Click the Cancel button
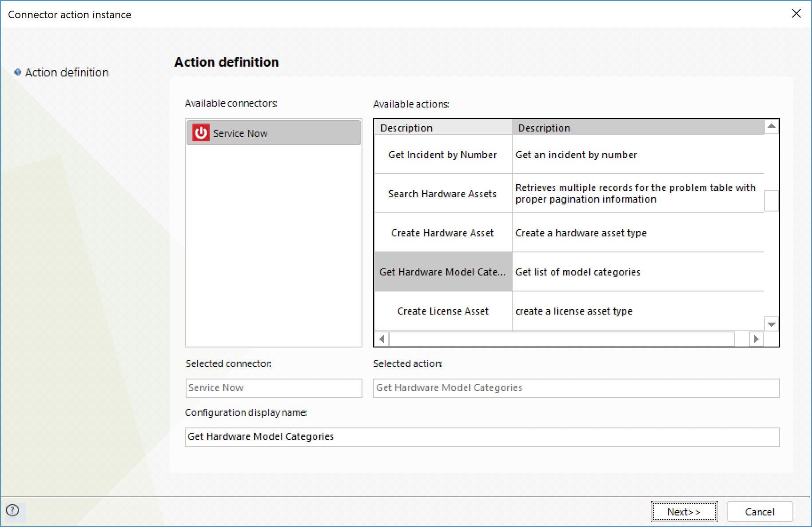 click(760, 511)
